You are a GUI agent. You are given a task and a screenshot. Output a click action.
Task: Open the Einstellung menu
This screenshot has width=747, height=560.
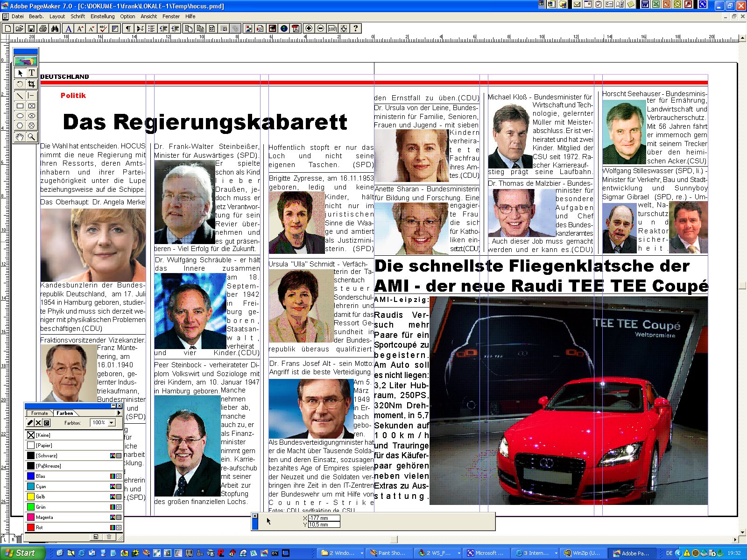[102, 16]
